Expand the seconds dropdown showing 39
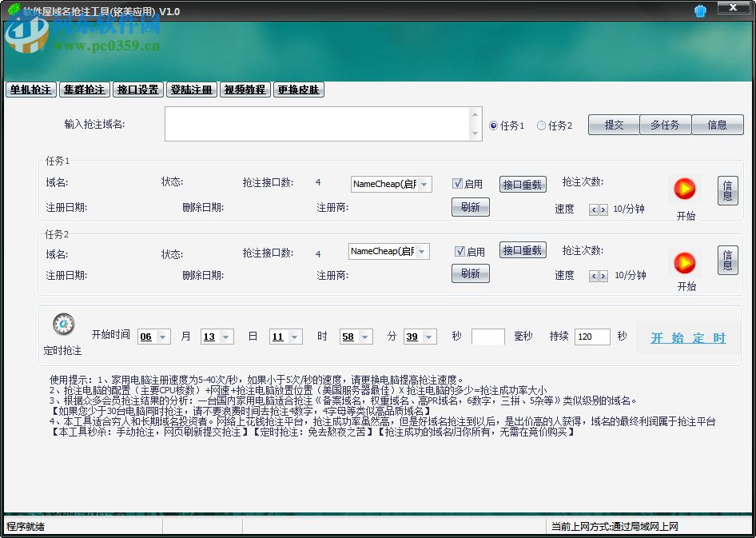This screenshot has height=538, width=756. (x=430, y=337)
